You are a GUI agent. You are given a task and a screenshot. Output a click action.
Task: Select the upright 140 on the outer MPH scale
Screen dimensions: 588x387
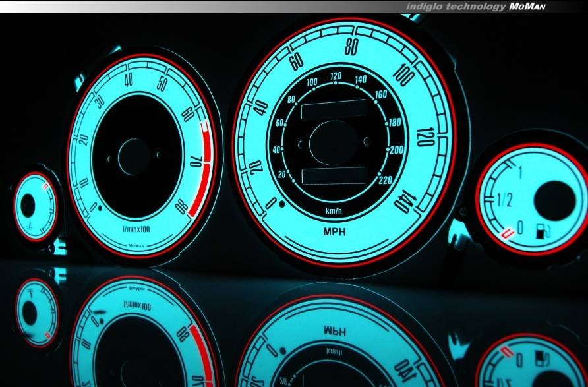tap(407, 201)
